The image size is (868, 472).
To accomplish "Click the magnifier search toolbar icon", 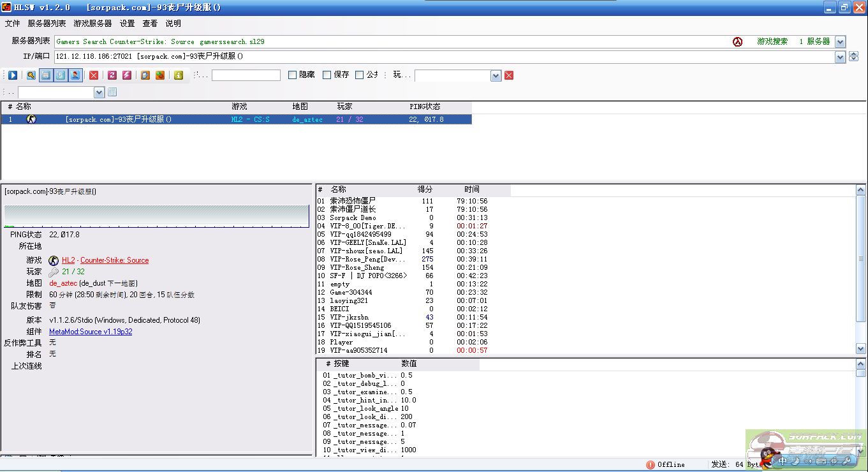I will click(31, 75).
